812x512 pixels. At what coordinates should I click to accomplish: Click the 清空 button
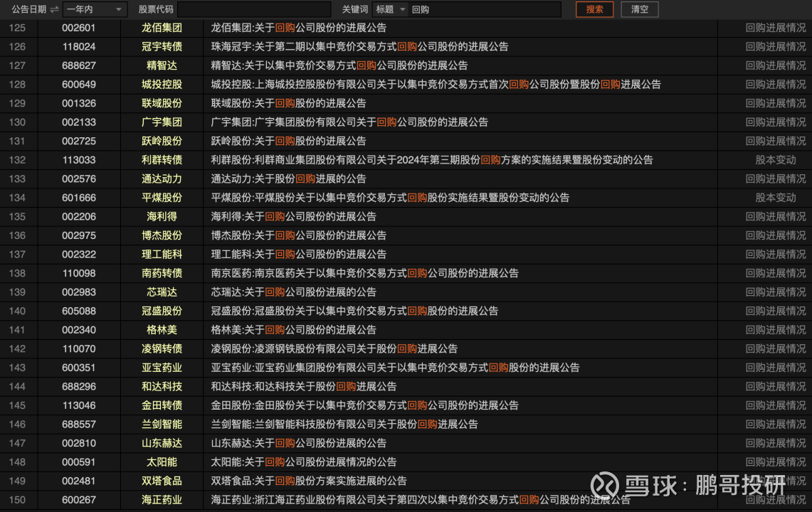coord(640,9)
